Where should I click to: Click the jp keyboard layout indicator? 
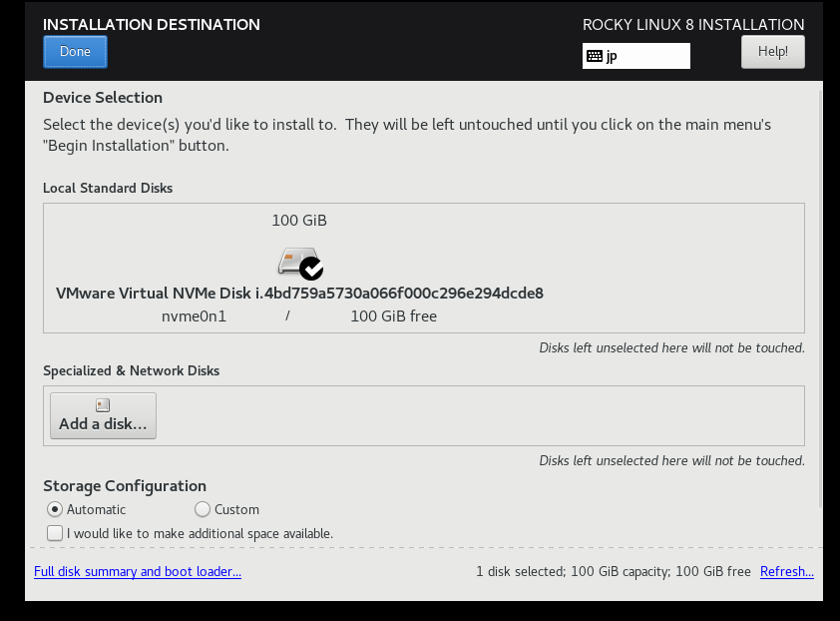(x=635, y=56)
